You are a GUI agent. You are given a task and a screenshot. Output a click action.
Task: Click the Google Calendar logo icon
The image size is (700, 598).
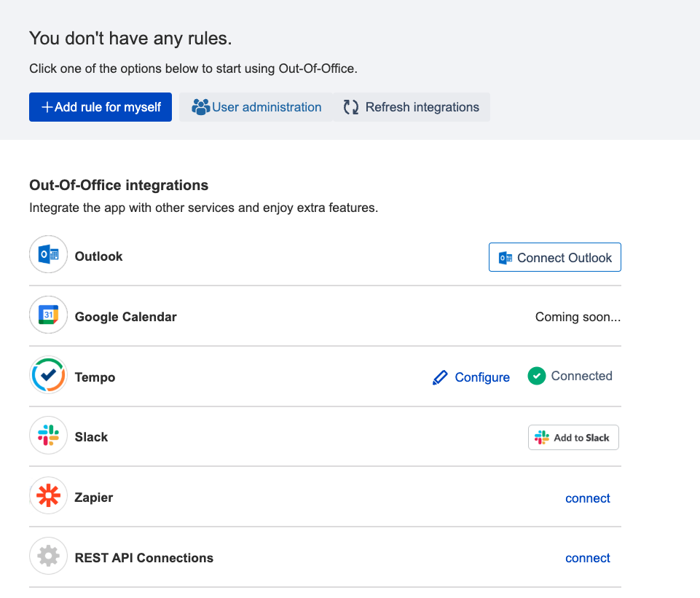pos(48,315)
